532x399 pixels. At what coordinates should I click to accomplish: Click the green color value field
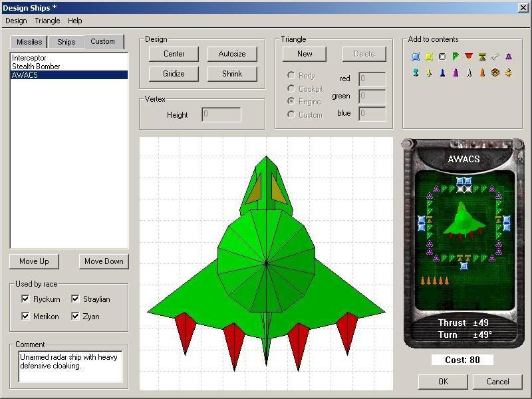point(372,96)
